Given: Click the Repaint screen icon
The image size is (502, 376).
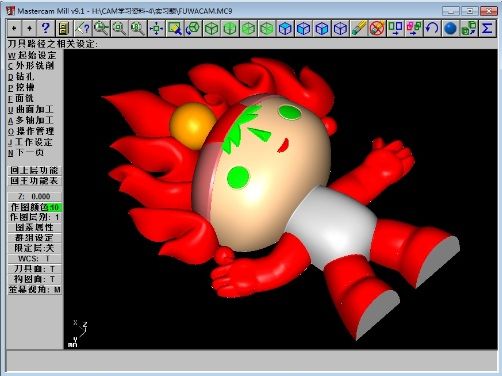Looking at the screenshot, I should pos(175,28).
